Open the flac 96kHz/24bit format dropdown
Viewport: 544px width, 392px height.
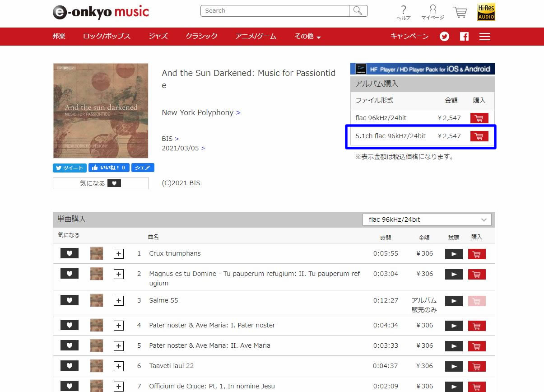(x=427, y=219)
